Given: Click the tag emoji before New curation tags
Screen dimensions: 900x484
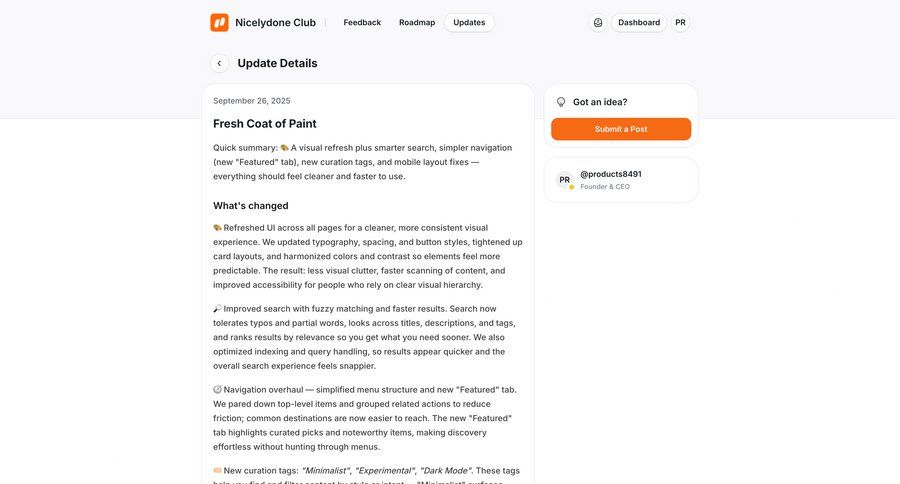Looking at the screenshot, I should (218, 471).
